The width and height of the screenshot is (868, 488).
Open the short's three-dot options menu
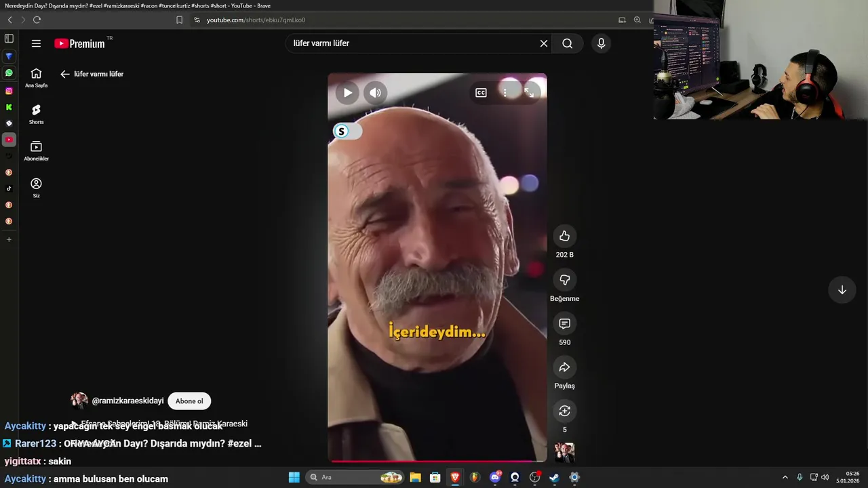505,93
